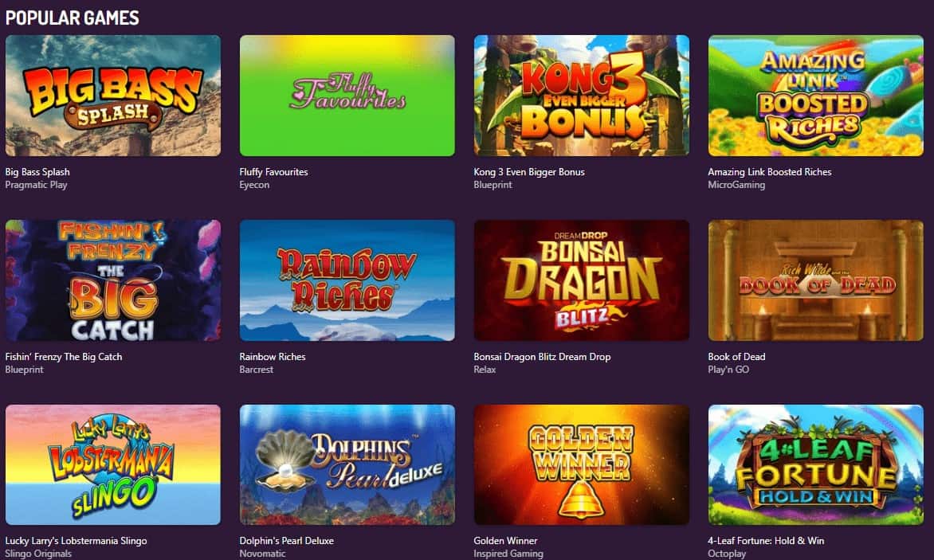Open the Rainbow Riches text link

click(x=273, y=356)
